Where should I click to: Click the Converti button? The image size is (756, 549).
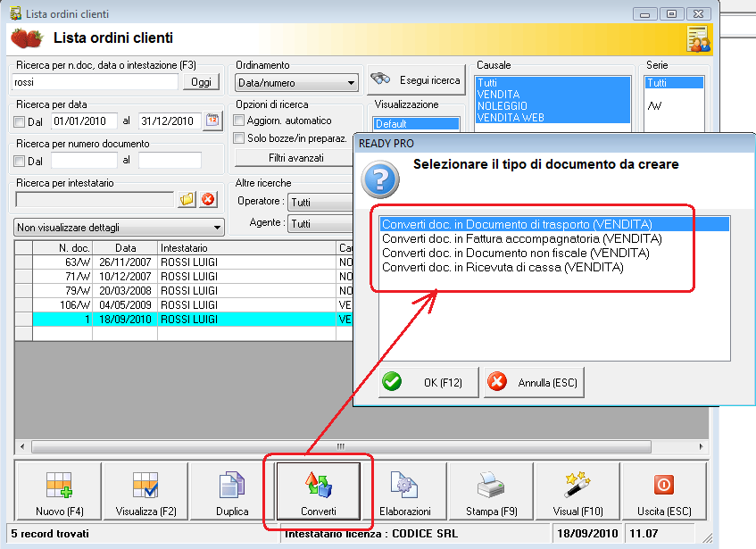coord(319,491)
